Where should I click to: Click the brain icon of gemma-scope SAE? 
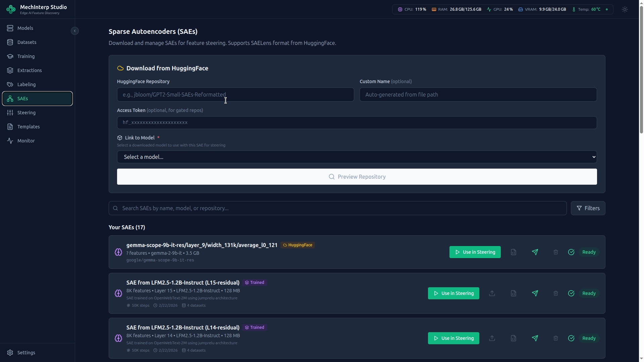pyautogui.click(x=118, y=252)
